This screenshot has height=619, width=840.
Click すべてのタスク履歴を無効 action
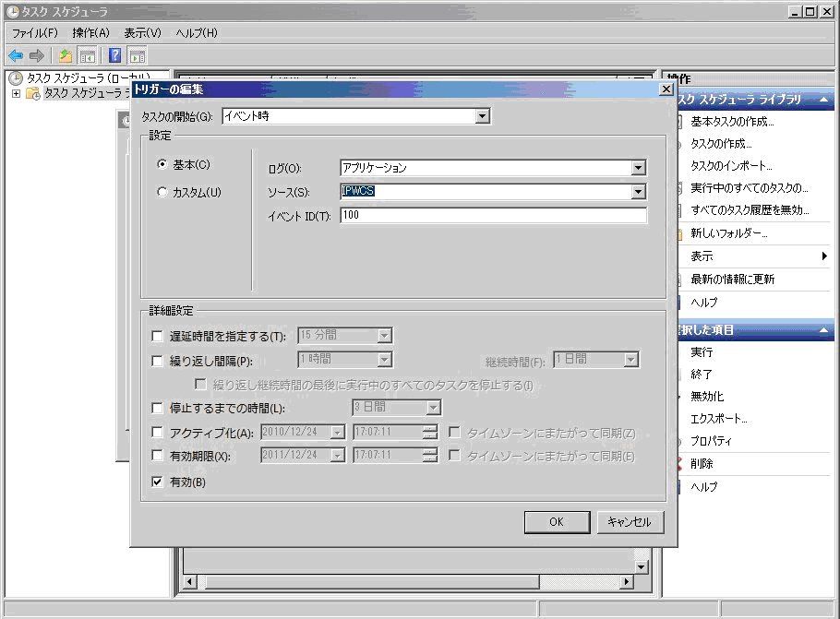750,210
